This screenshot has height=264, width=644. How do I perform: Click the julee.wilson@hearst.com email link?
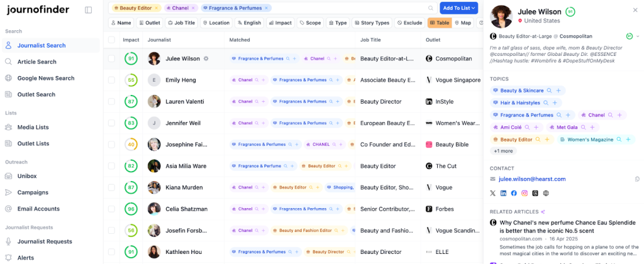tap(532, 179)
